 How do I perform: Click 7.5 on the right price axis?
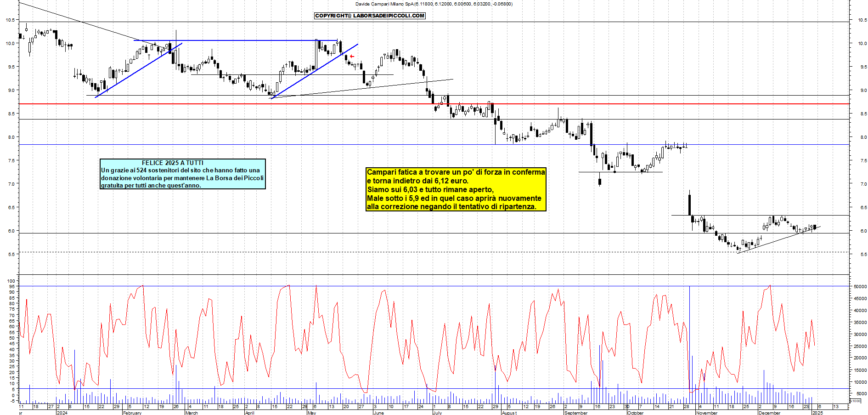[863, 161]
